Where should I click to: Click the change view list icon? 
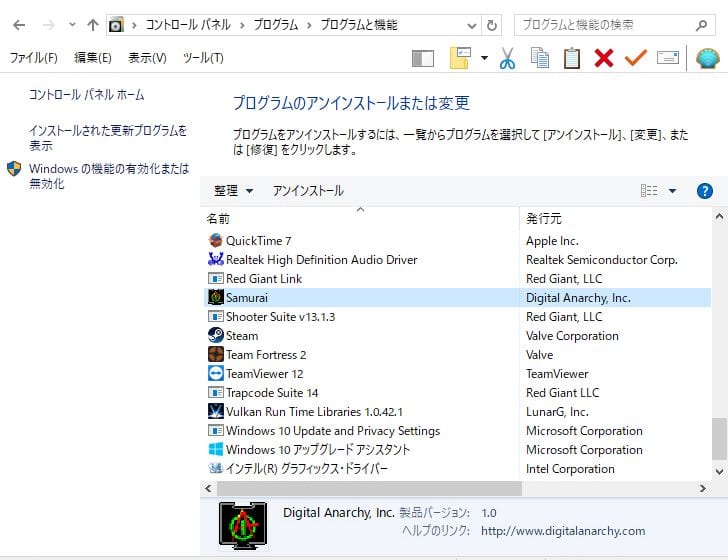click(x=649, y=191)
